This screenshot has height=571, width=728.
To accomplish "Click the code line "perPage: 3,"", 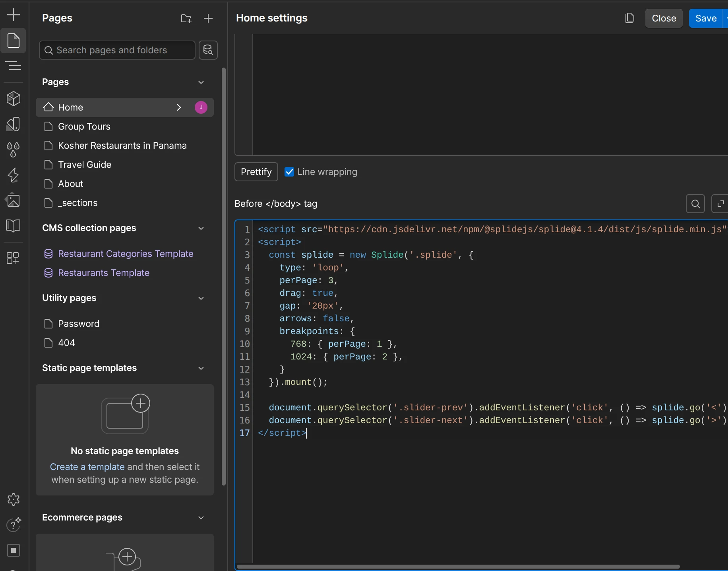I will pos(309,280).
